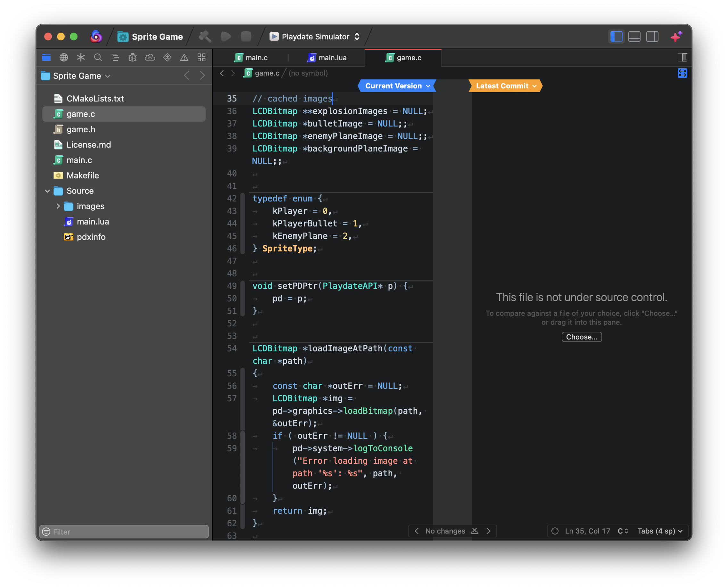
Task: Click game.c in the path bar
Action: [x=262, y=73]
